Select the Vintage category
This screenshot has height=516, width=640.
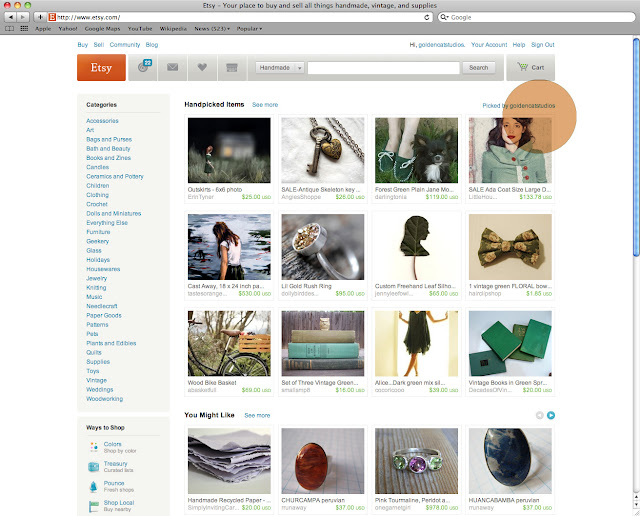96,380
